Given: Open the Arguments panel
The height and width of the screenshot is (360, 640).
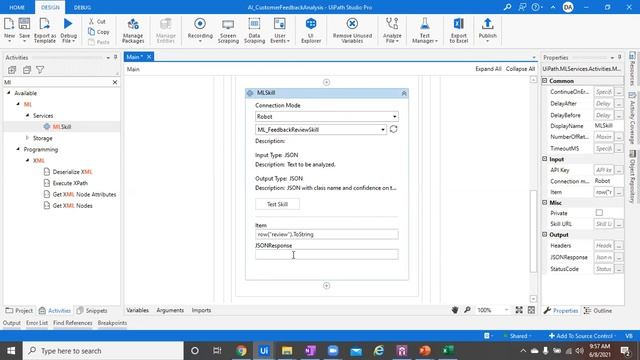Looking at the screenshot, I should tap(170, 310).
